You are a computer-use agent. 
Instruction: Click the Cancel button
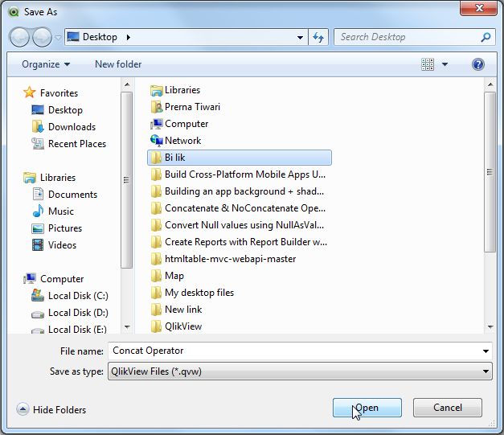(x=448, y=408)
